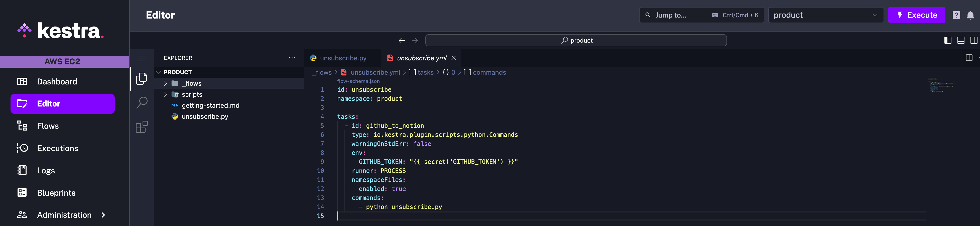Select the Logs section icon
Image resolution: width=980 pixels, height=226 pixels.
(x=22, y=170)
